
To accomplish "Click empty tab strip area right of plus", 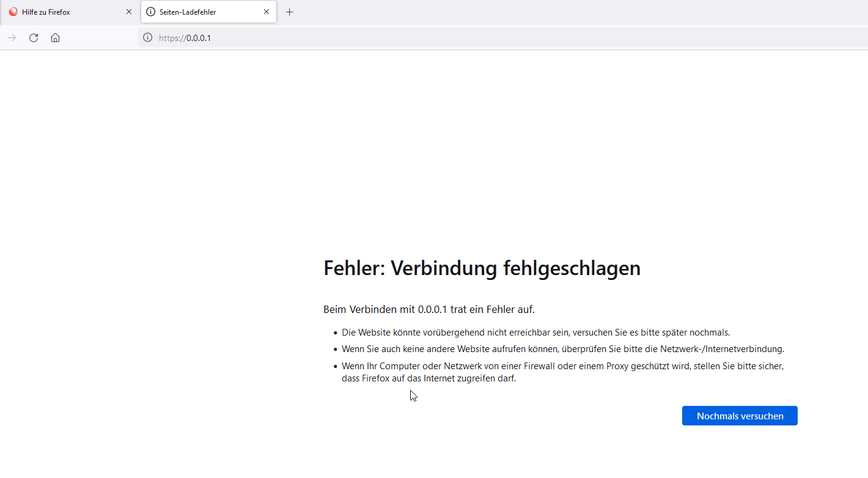I will click(550, 12).
